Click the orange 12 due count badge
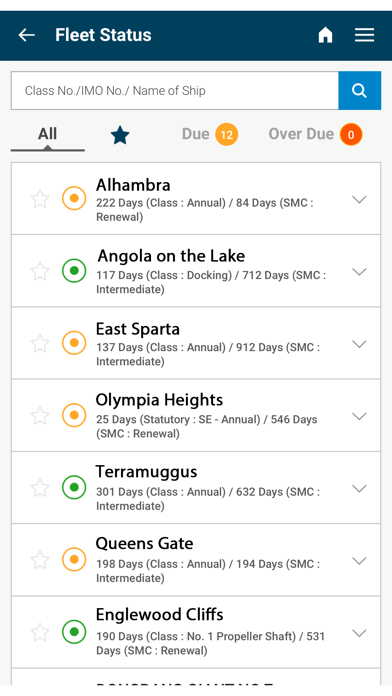The height and width of the screenshot is (696, 392). pyautogui.click(x=227, y=134)
